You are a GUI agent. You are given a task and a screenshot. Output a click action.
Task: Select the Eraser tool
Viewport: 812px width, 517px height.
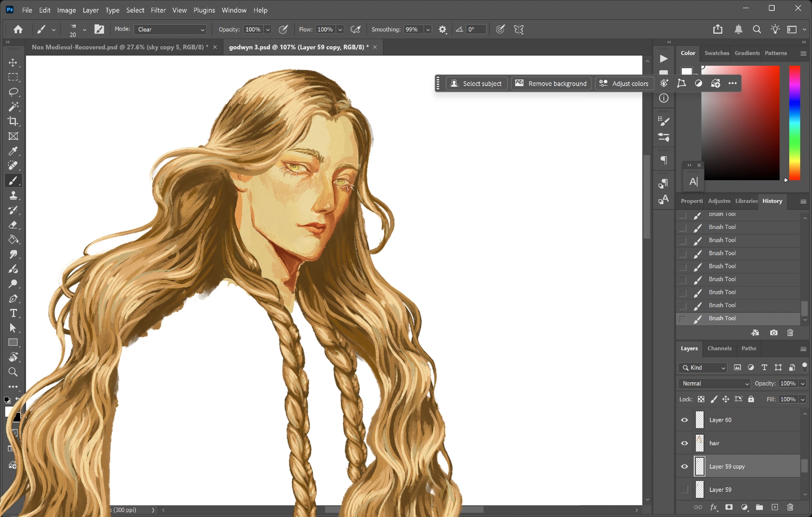pyautogui.click(x=13, y=225)
